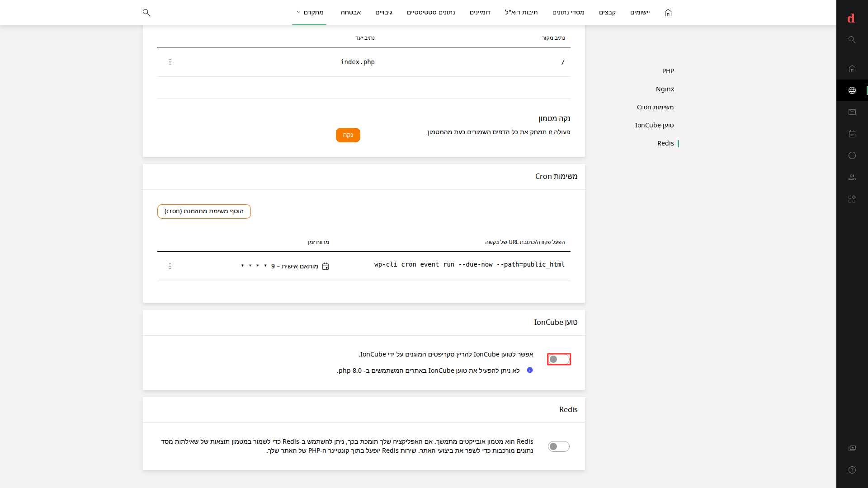Screen dimensions: 868x488
Task: Open three-dot menu for wp-cli cron row
Action: tap(170, 266)
